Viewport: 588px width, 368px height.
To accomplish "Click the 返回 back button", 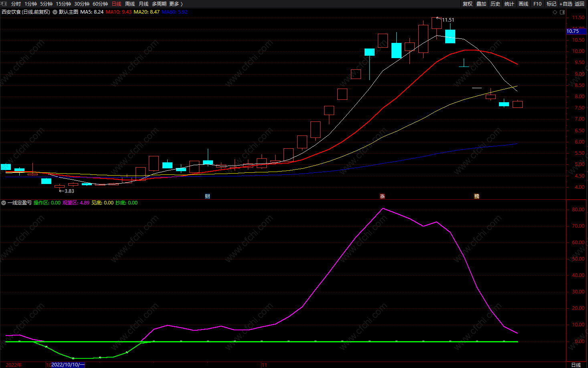I will tap(580, 4).
